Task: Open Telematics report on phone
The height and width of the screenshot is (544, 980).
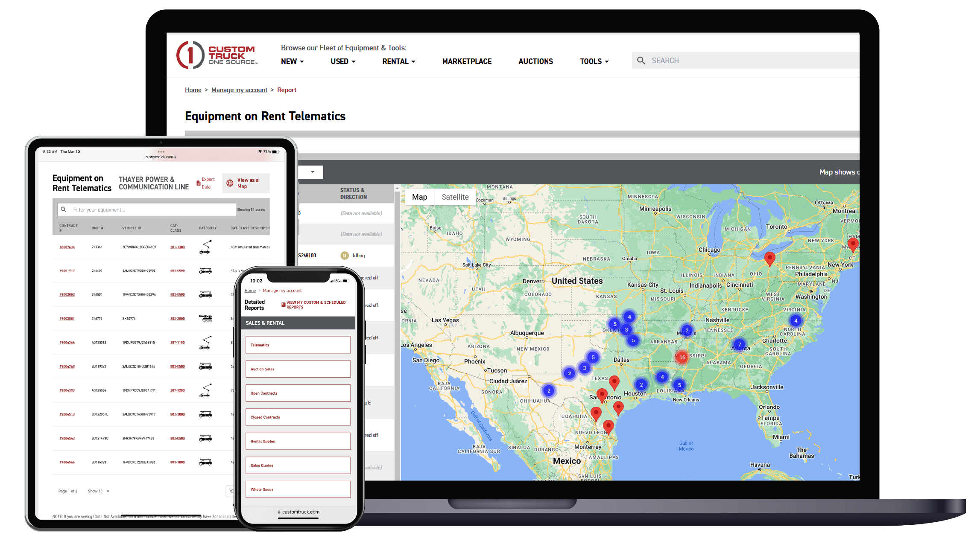Action: click(x=298, y=345)
